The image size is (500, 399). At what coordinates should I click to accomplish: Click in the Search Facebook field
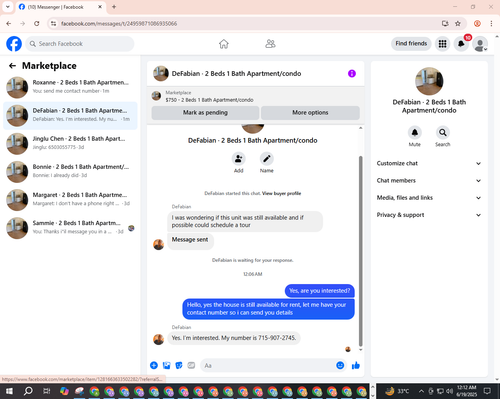click(80, 44)
